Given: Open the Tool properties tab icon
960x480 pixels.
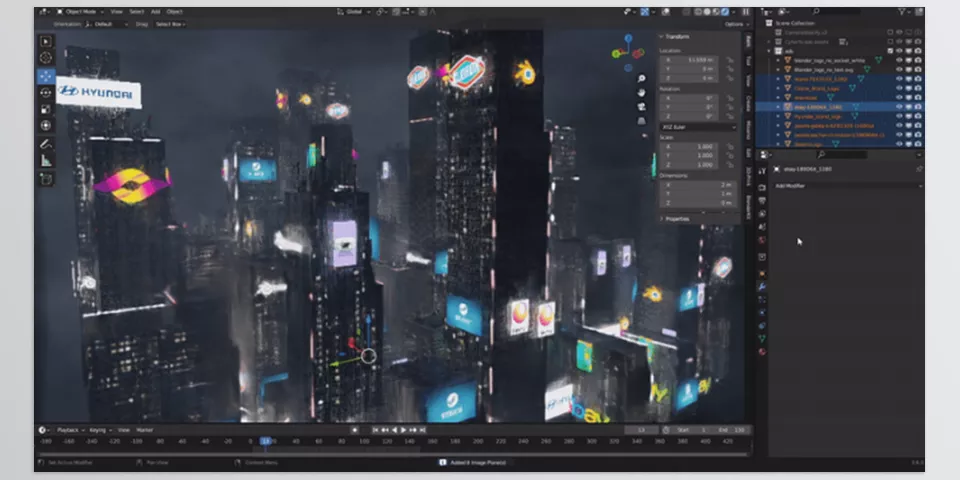Looking at the screenshot, I should [762, 171].
